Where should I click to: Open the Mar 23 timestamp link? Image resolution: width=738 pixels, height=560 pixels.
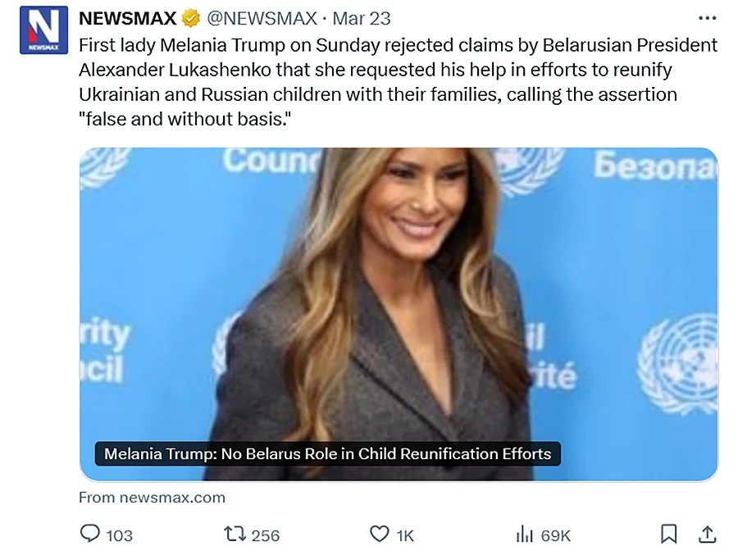click(x=362, y=18)
